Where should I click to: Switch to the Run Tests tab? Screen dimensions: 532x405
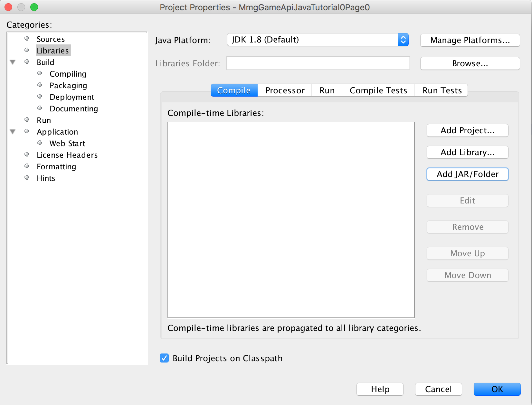[442, 90]
